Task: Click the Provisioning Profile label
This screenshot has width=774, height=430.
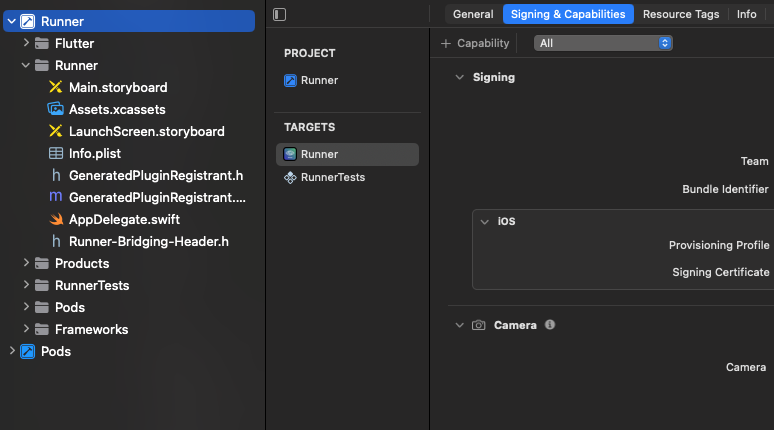Action: click(x=719, y=245)
